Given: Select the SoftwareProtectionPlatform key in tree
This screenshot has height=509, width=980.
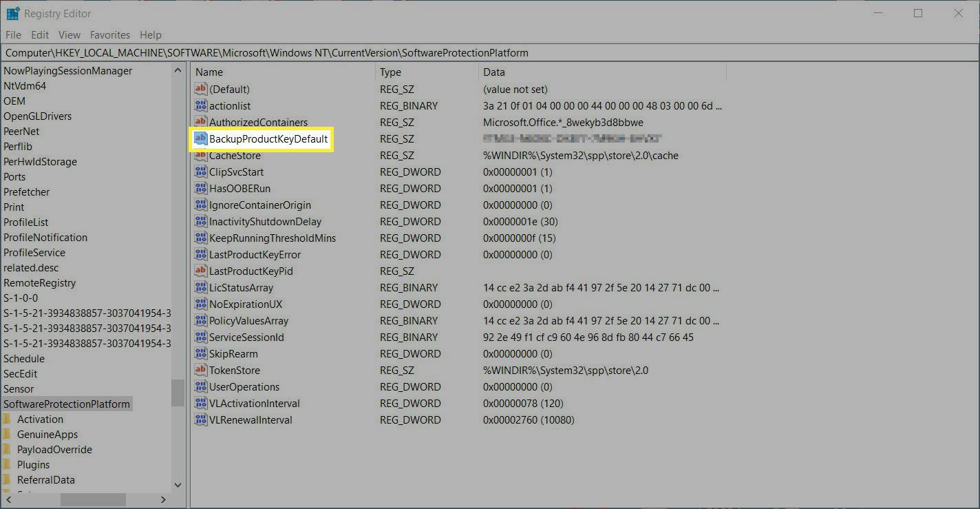Looking at the screenshot, I should (66, 404).
